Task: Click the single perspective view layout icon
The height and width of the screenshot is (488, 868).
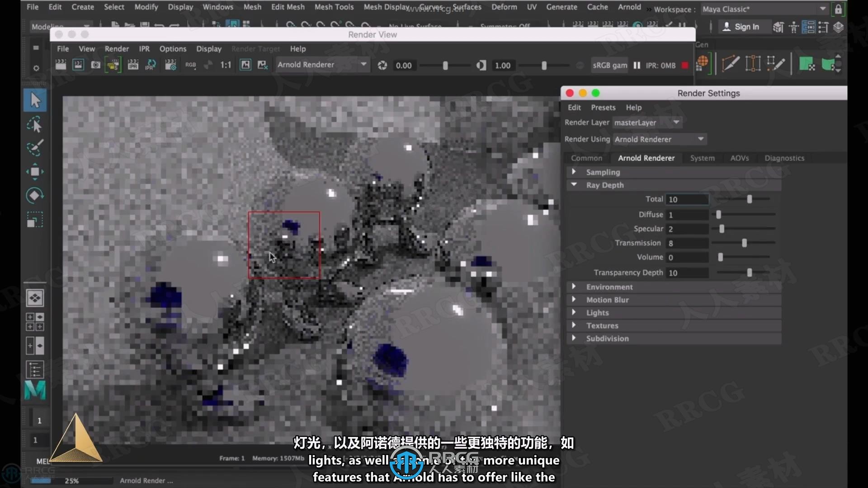Action: [x=35, y=298]
